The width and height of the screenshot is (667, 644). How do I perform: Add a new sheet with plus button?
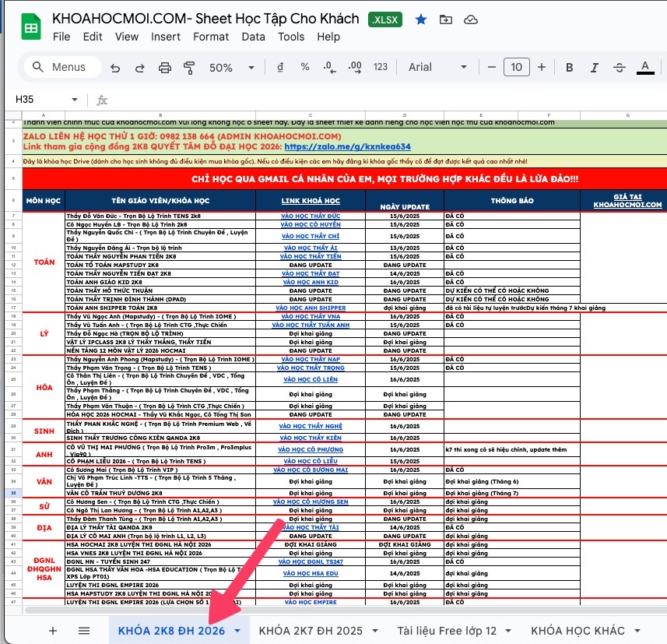pos(53,631)
